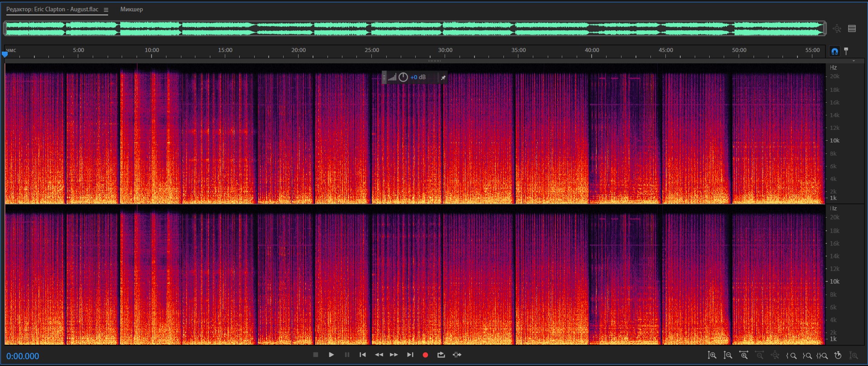Screen dimensions: 868x366
Task: Open the Editor panel menu icon
Action: pyautogui.click(x=106, y=10)
